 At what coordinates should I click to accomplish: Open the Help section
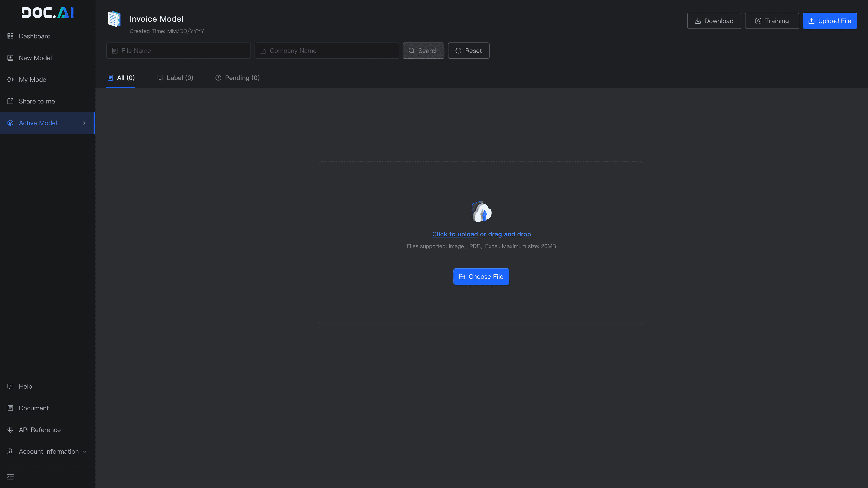[25, 386]
